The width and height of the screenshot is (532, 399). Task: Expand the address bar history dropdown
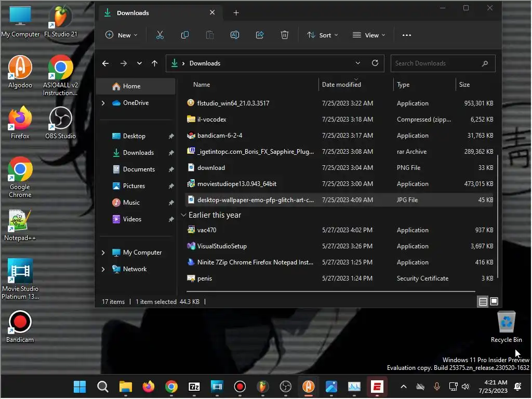click(357, 63)
